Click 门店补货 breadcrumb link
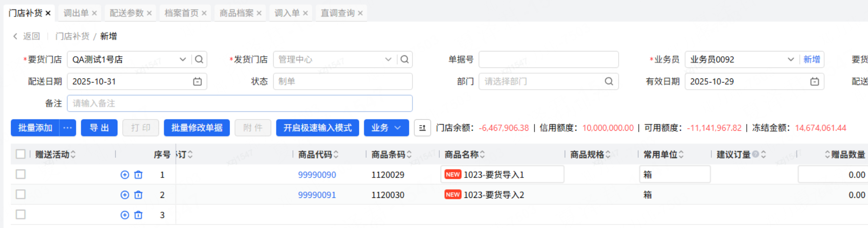Viewport: 868px width, 228px height. pos(72,36)
